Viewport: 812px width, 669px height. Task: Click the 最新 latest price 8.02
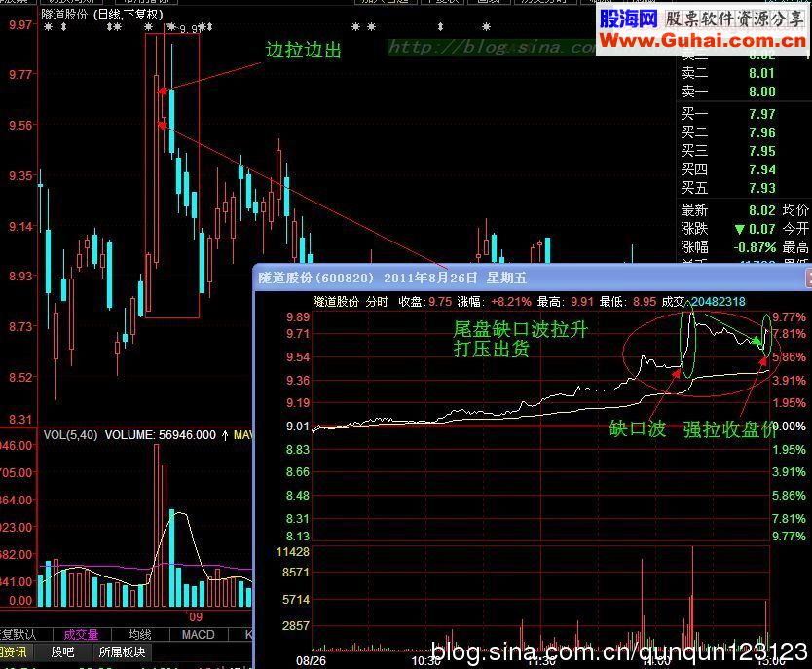(761, 210)
